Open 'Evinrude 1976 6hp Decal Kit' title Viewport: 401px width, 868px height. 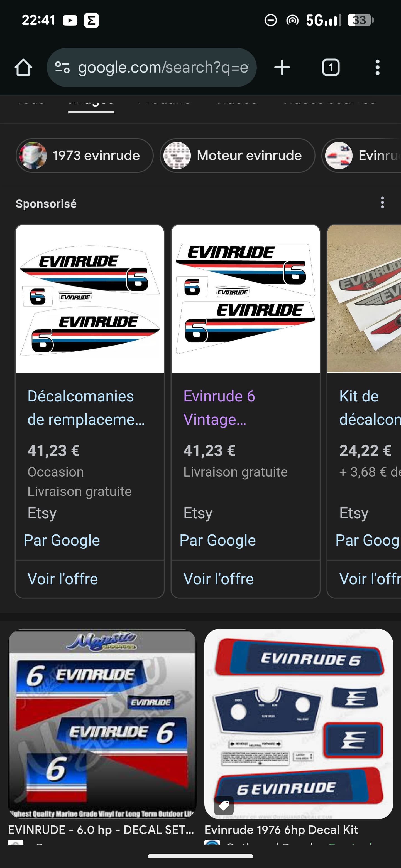click(281, 830)
